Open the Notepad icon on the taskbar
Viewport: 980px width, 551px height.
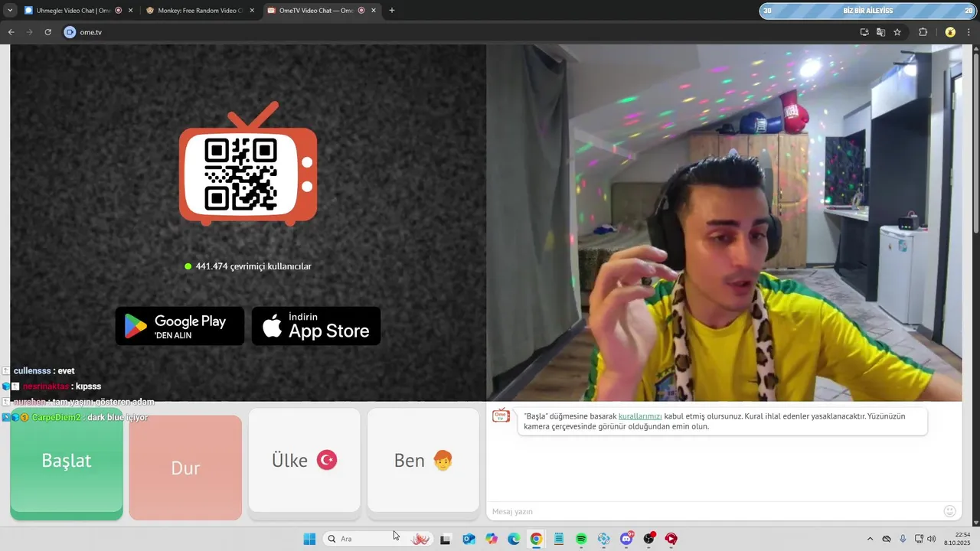[559, 539]
